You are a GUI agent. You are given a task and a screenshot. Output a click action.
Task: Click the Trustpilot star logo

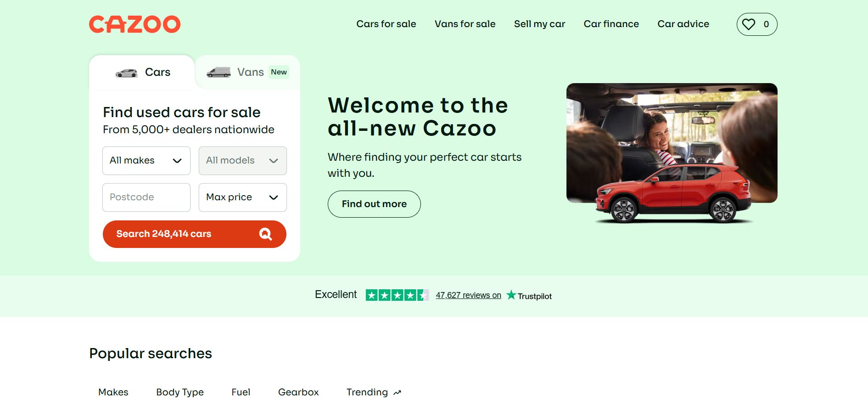[x=511, y=295]
